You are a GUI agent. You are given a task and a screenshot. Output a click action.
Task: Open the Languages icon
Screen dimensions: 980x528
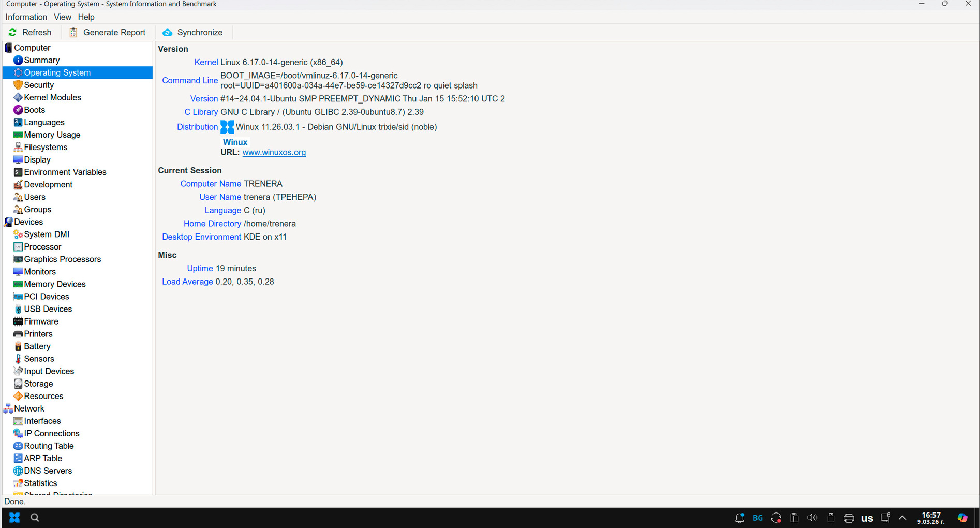point(18,122)
